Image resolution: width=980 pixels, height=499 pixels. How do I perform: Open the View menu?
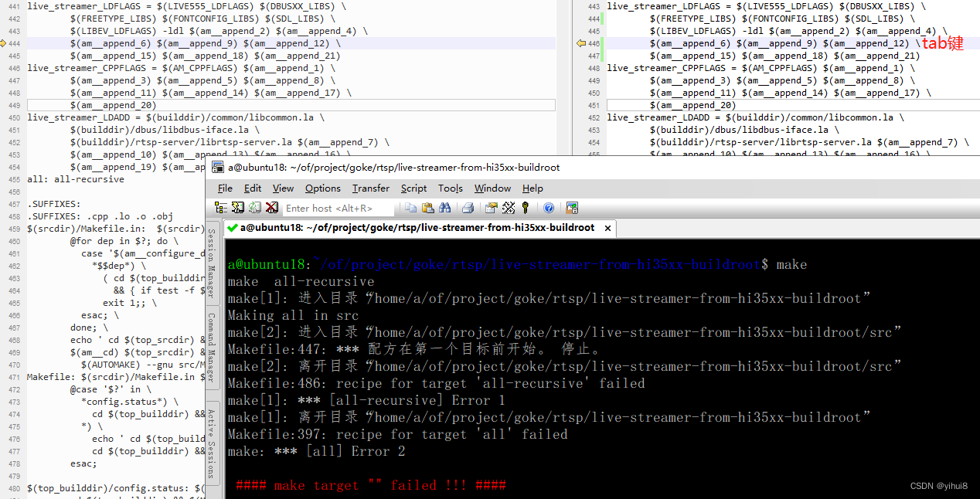click(283, 188)
